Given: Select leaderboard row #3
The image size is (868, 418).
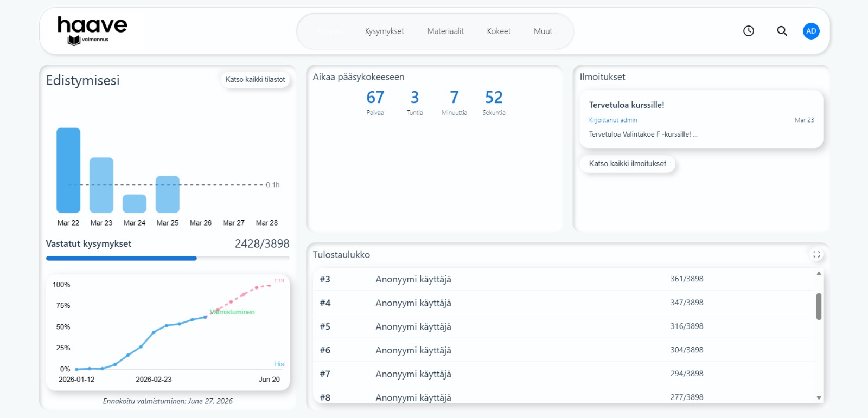Looking at the screenshot, I should click(x=564, y=279).
